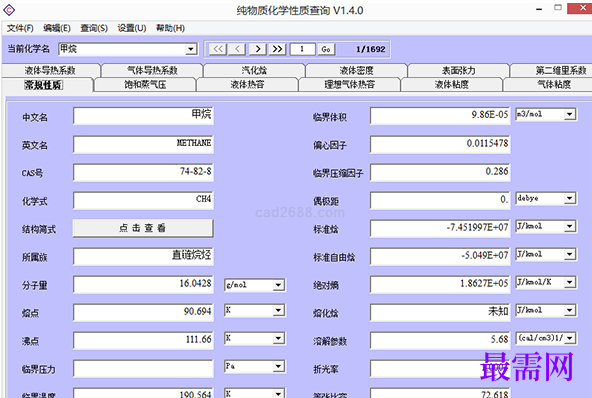Switch to the 表面张力 tab
Viewport: 592px width, 398px height.
(459, 71)
